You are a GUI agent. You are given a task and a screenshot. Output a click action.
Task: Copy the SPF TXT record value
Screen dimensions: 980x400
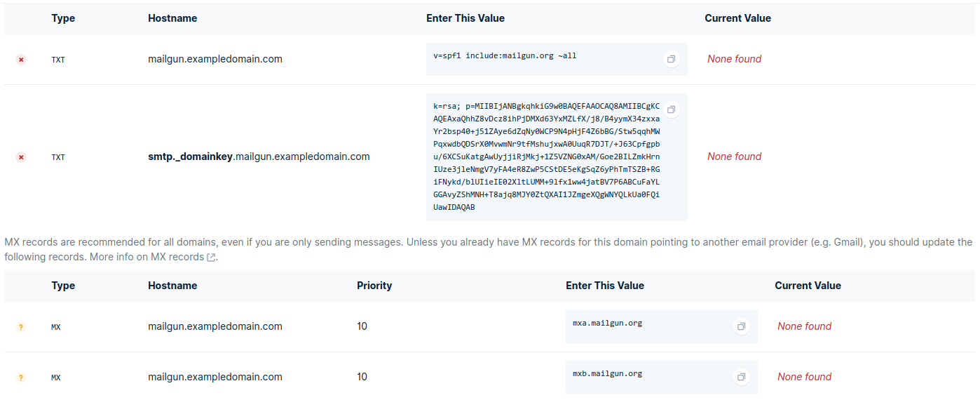pyautogui.click(x=671, y=60)
